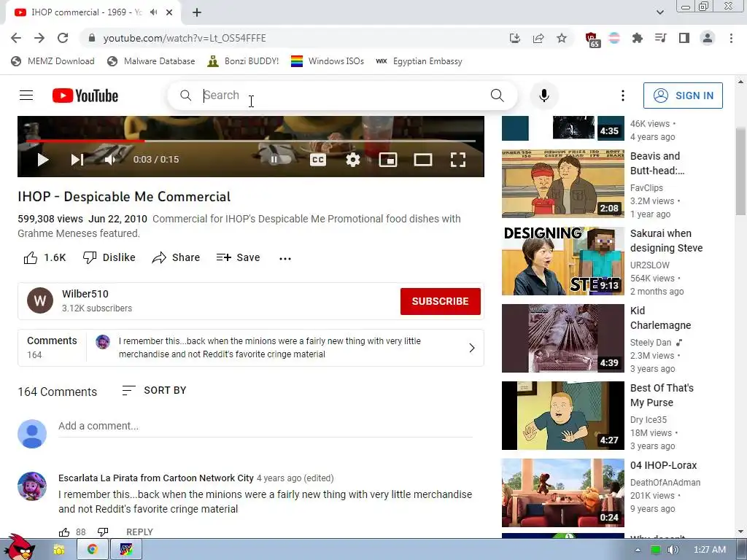This screenshot has height=560, width=747.
Task: Open Best Of That's My Purse thumbnail
Action: pos(562,415)
